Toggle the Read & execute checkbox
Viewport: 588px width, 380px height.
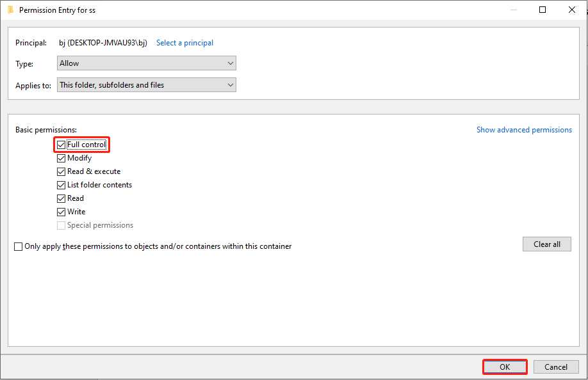click(61, 172)
